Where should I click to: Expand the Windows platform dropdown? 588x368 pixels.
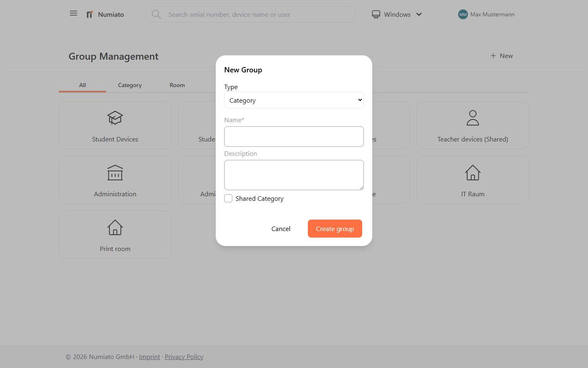(x=419, y=14)
